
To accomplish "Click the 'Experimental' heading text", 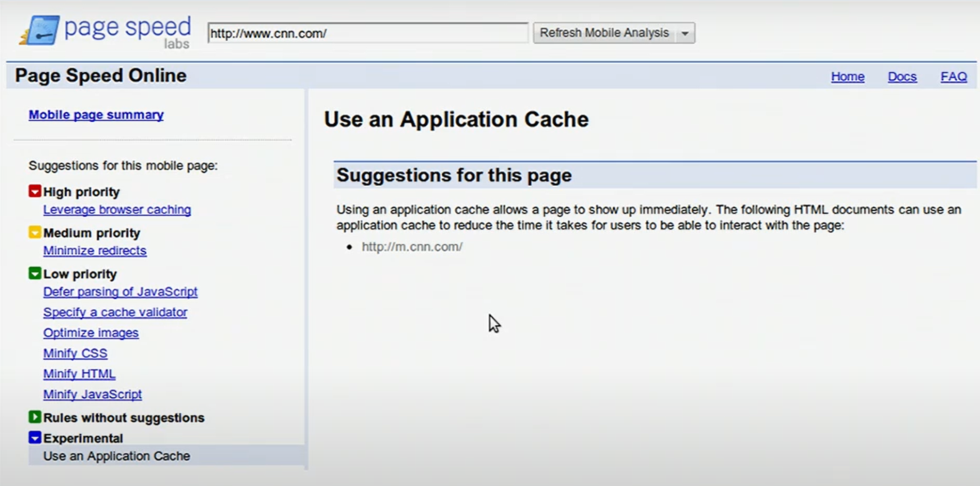I will tap(83, 438).
